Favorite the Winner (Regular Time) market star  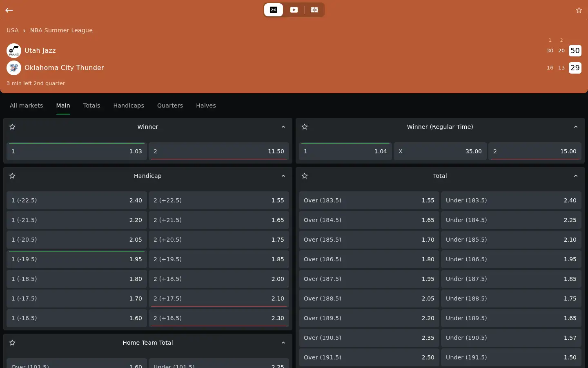[305, 127]
